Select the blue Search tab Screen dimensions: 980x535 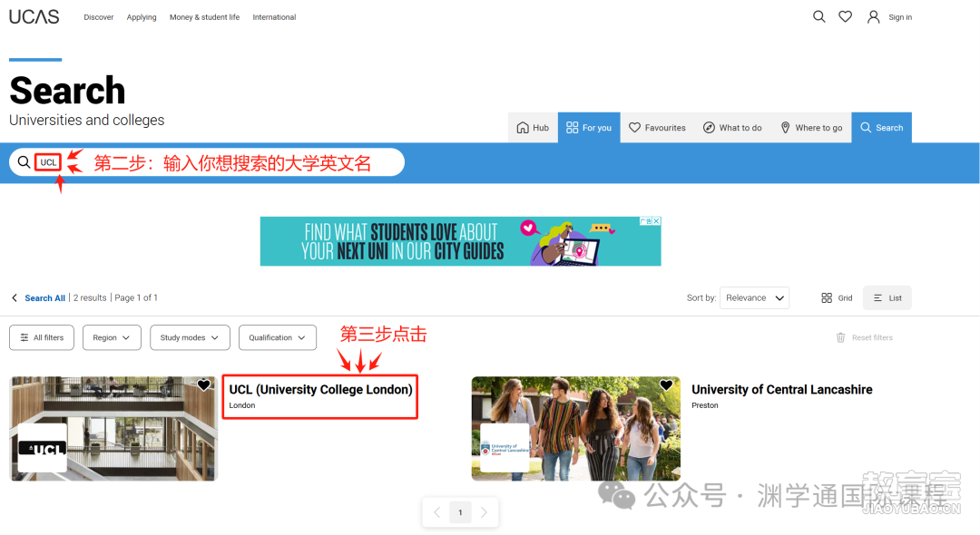[x=881, y=127]
